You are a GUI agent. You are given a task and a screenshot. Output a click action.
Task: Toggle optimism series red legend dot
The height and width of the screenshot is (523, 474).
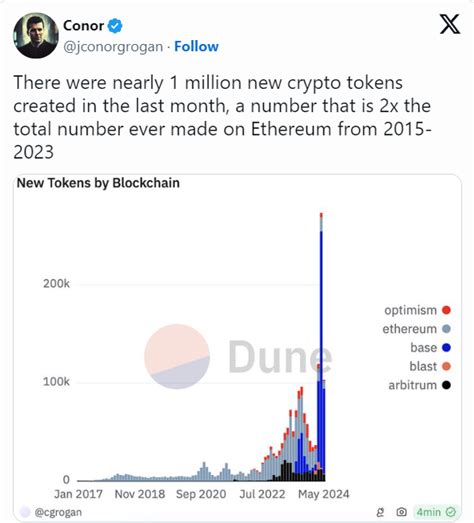(x=446, y=310)
